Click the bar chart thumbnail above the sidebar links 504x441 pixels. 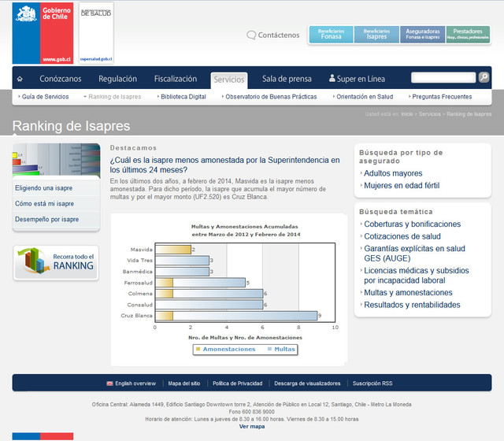point(56,159)
